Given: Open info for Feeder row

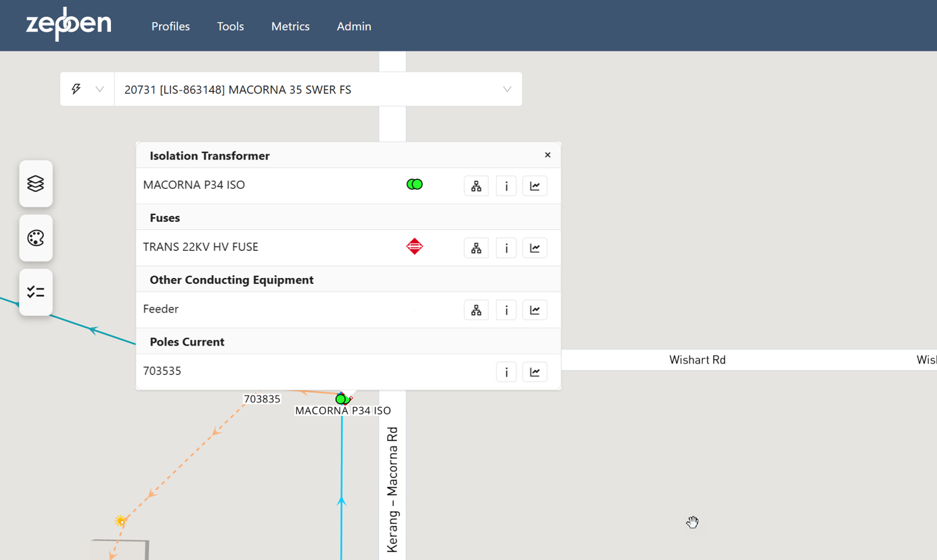Looking at the screenshot, I should (506, 310).
